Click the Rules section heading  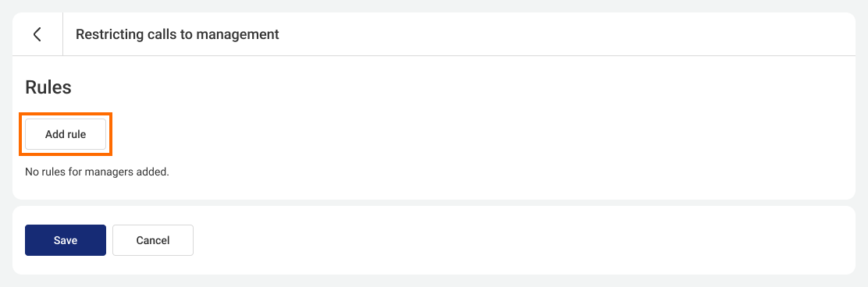pyautogui.click(x=48, y=87)
